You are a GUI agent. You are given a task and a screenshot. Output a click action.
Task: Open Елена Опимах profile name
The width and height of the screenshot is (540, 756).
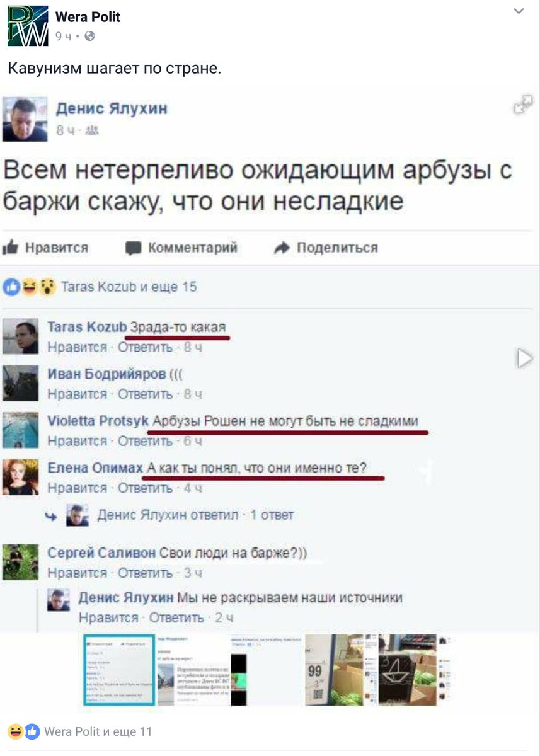[x=95, y=468]
